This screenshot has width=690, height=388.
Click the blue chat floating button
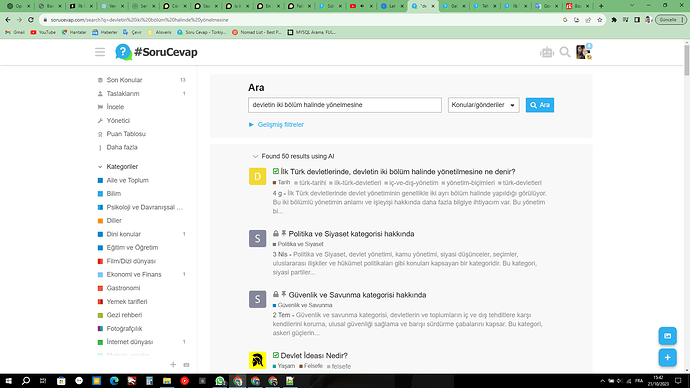pos(667,336)
